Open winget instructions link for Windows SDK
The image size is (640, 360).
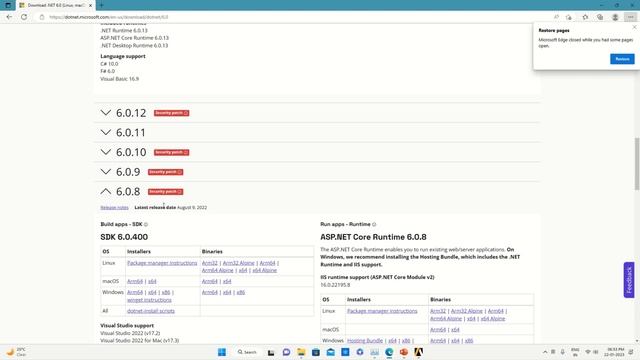149,300
